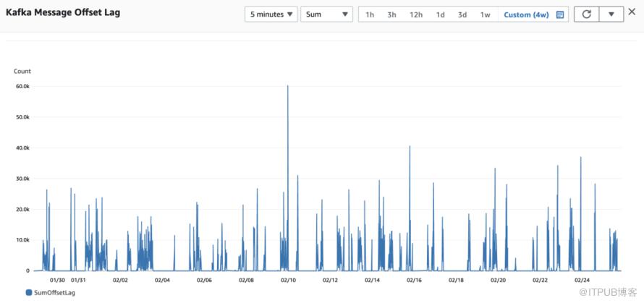The width and height of the screenshot is (644, 303).
Task: Select the 12h time range
Action: 415,14
